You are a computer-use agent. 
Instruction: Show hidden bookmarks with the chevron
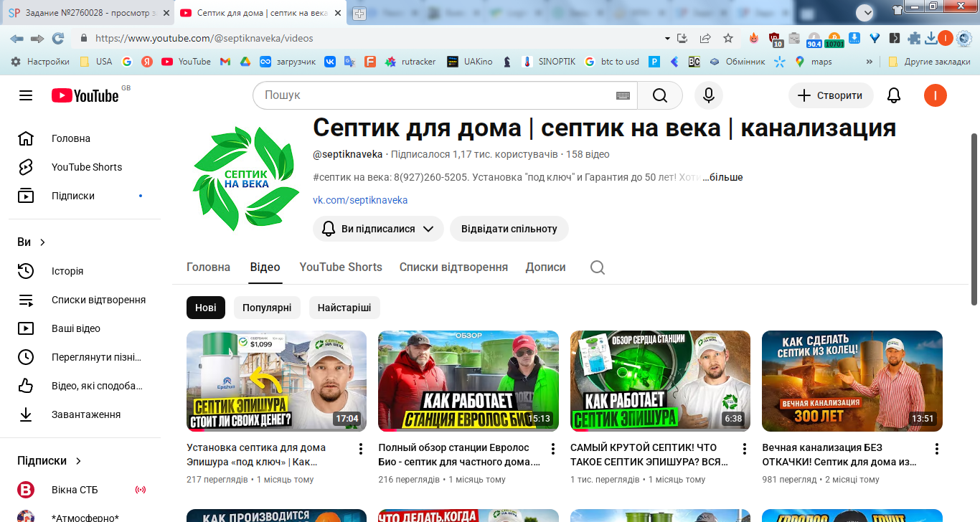click(x=870, y=62)
